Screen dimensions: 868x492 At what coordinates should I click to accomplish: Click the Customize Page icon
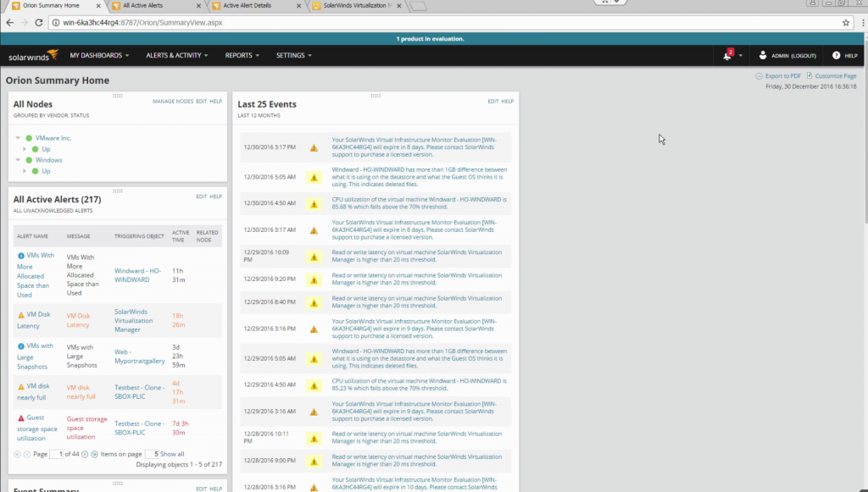click(810, 75)
